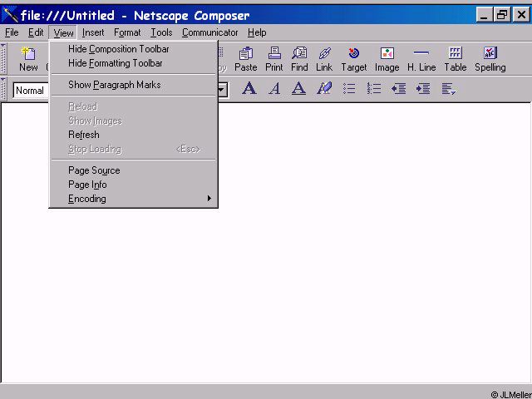The height and width of the screenshot is (399, 532).
Task: Minimize the Netscape Composer window
Action: click(x=484, y=15)
